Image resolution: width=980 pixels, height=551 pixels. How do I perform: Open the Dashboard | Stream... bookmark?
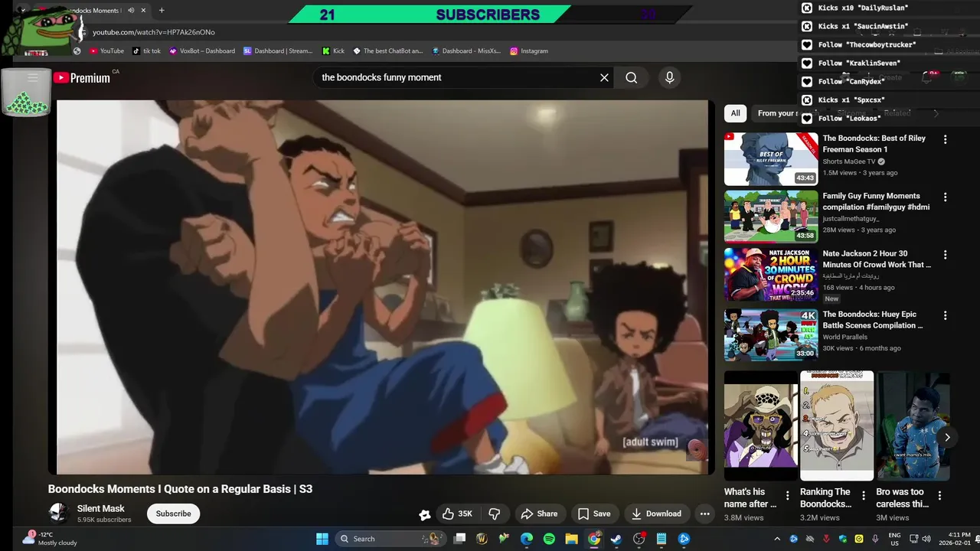point(278,51)
